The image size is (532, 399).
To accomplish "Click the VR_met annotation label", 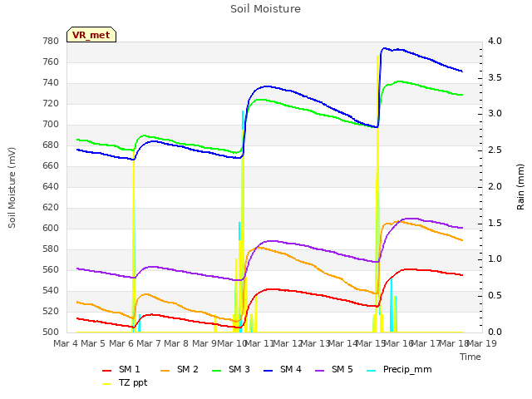I will 91,35.
